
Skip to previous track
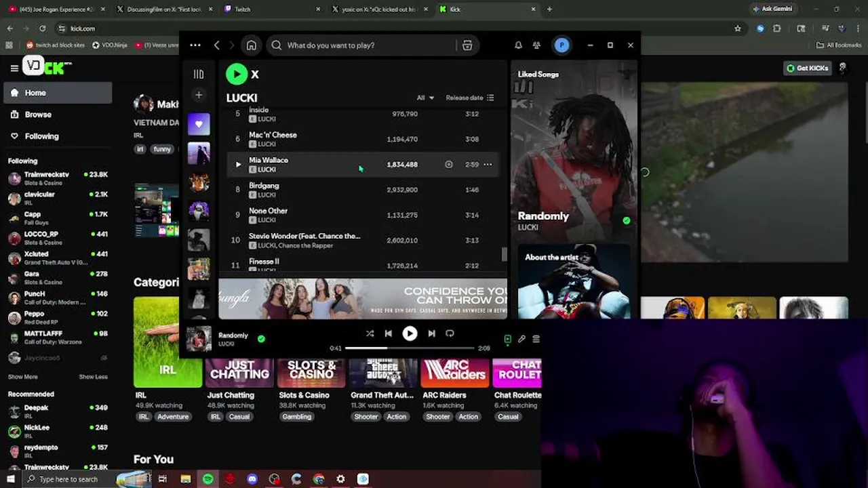389,333
